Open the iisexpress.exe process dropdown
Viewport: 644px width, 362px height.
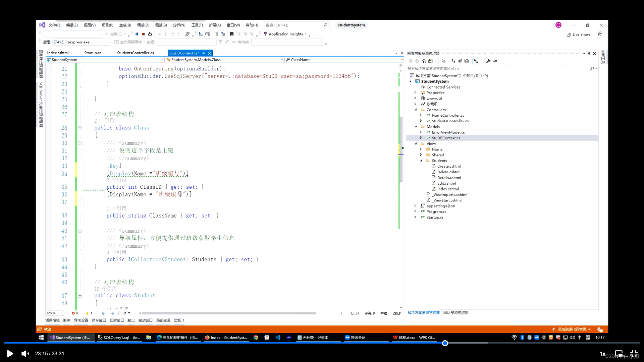click(x=110, y=42)
